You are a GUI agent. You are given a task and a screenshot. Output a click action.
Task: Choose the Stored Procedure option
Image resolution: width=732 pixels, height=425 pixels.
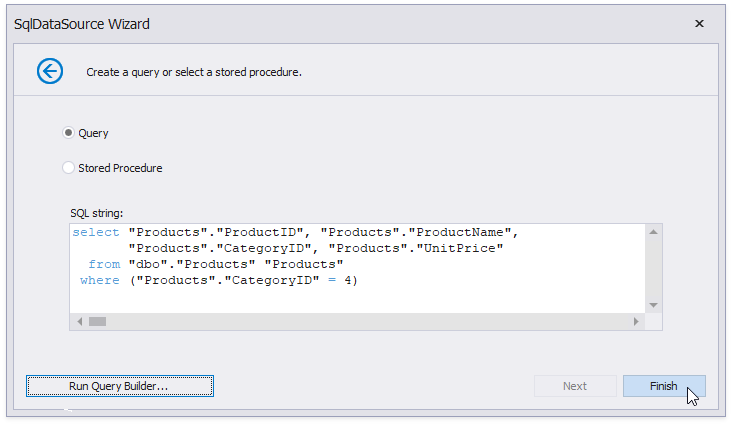tap(69, 168)
